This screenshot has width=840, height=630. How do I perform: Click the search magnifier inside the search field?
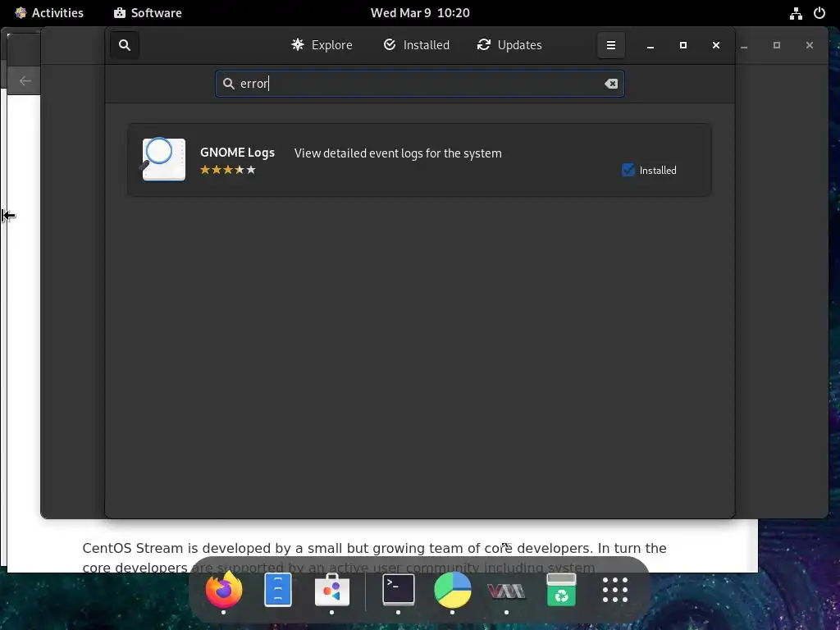229,84
